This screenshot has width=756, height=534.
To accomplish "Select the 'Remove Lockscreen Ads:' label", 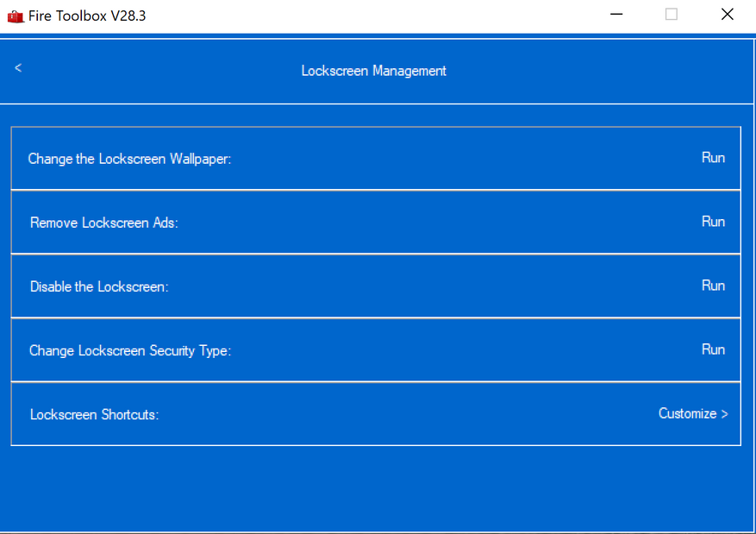I will pyautogui.click(x=104, y=223).
